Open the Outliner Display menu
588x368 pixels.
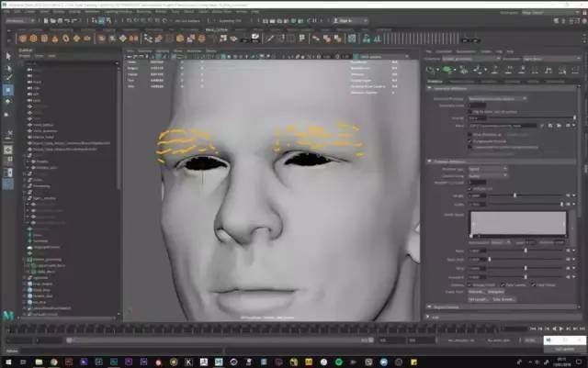(x=25, y=56)
